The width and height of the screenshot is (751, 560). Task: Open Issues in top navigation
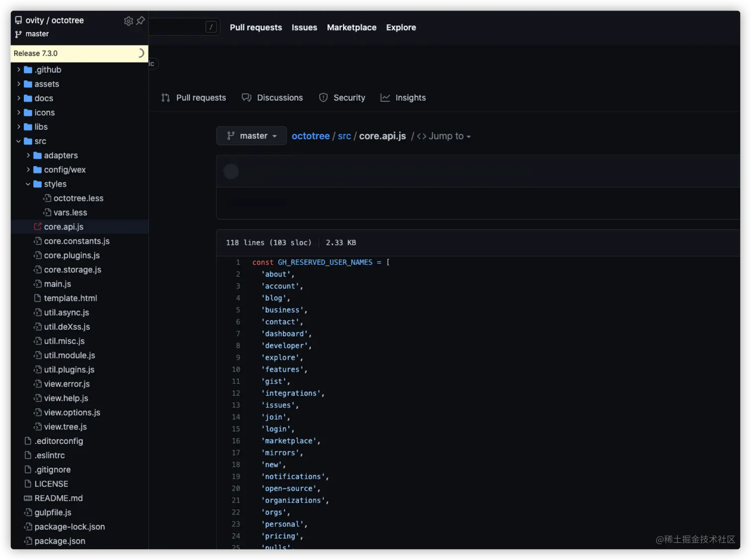point(304,27)
